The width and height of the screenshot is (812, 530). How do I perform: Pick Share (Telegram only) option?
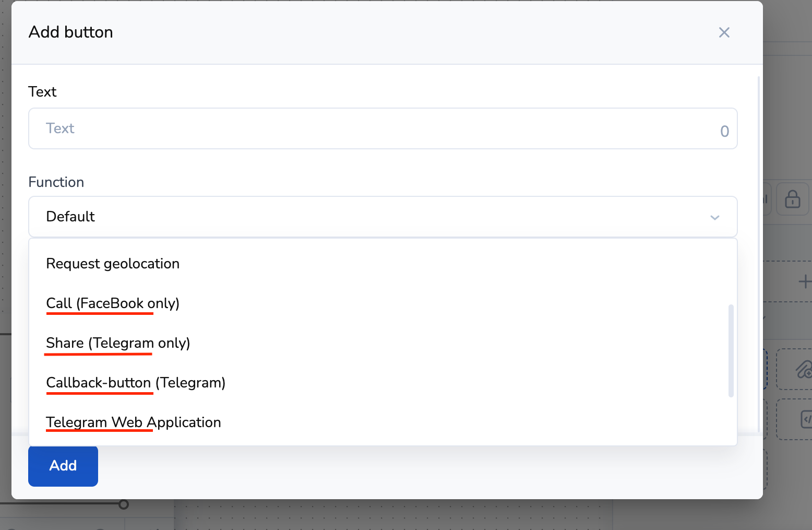pyautogui.click(x=118, y=343)
